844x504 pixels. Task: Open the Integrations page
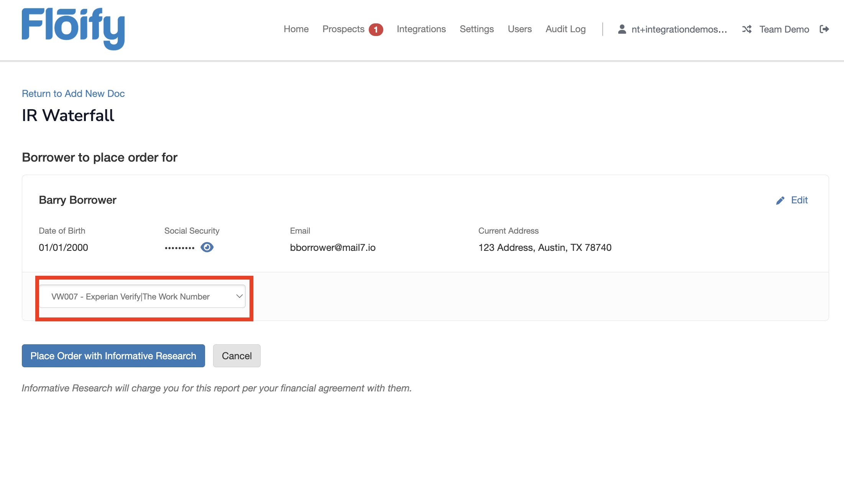(421, 29)
